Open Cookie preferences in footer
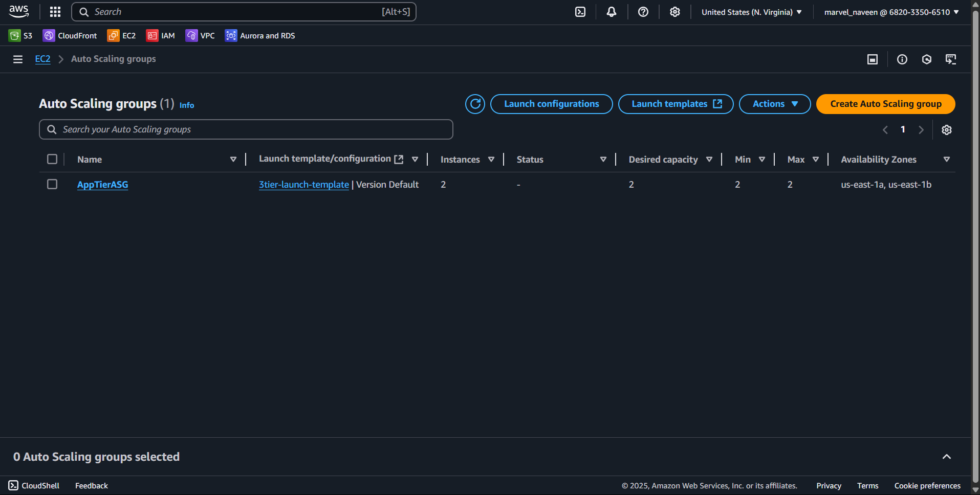Image resolution: width=980 pixels, height=495 pixels. pyautogui.click(x=927, y=485)
